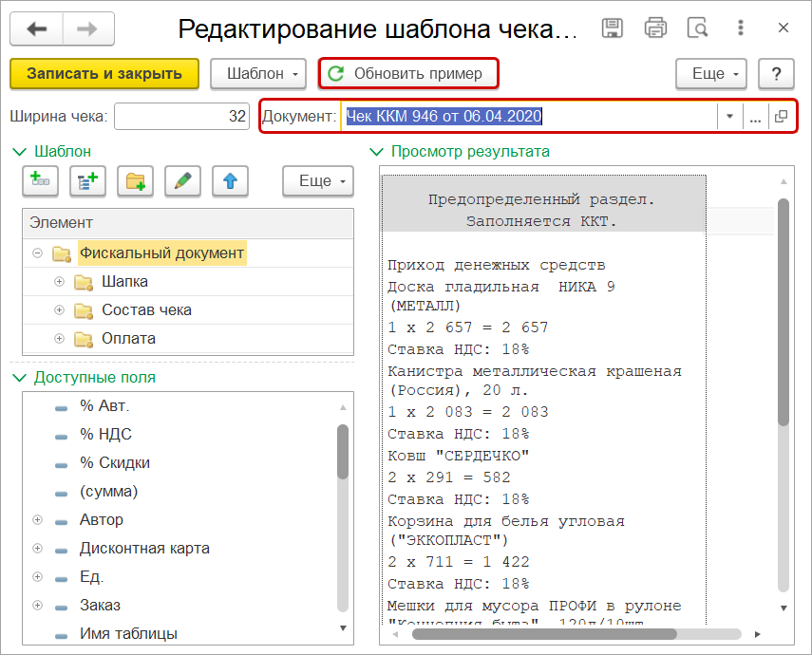Open print preview magnifier icon
Image resolution: width=812 pixels, height=655 pixels.
tap(697, 28)
